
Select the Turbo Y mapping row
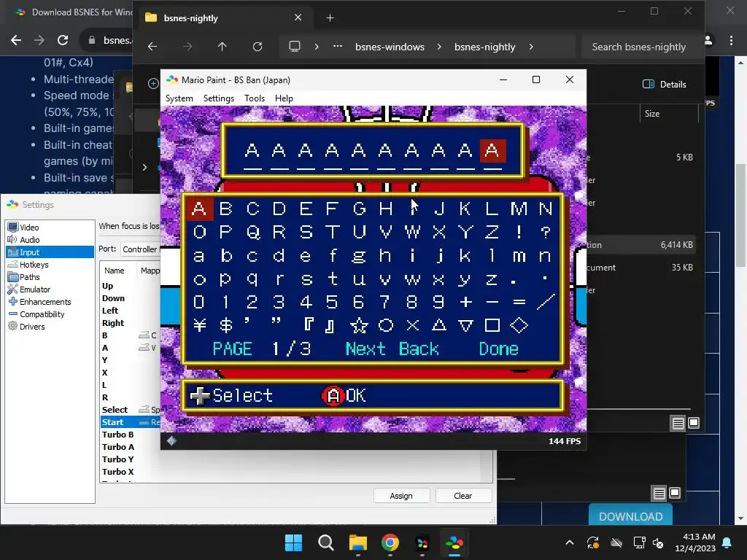[130, 459]
